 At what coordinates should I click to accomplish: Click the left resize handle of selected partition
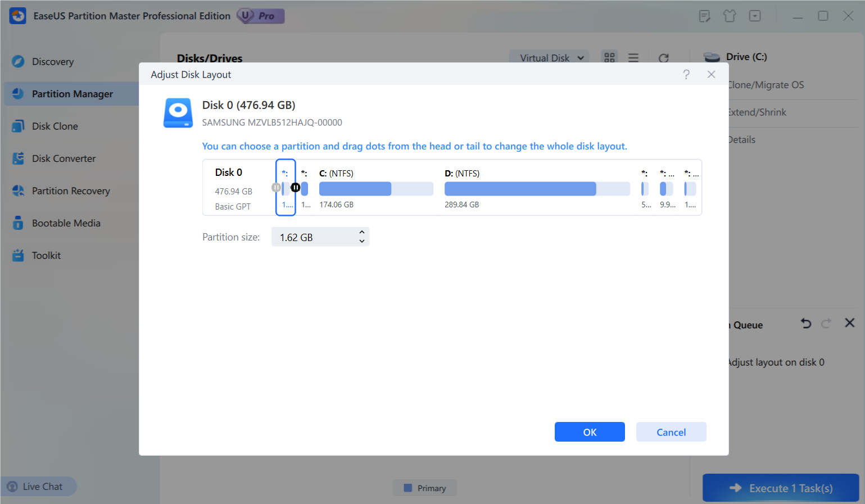click(276, 188)
